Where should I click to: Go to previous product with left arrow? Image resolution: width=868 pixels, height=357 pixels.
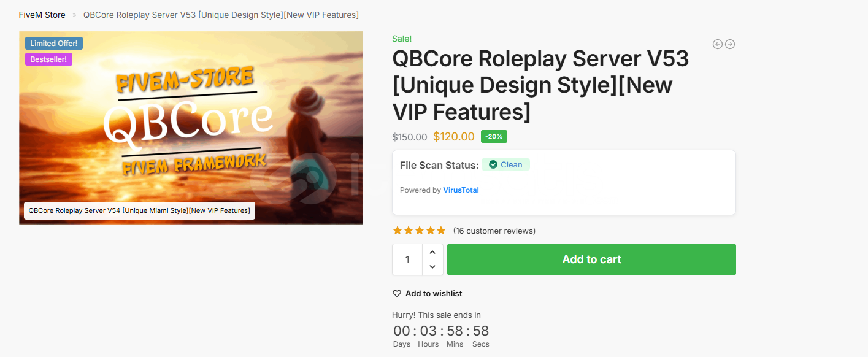(x=717, y=44)
